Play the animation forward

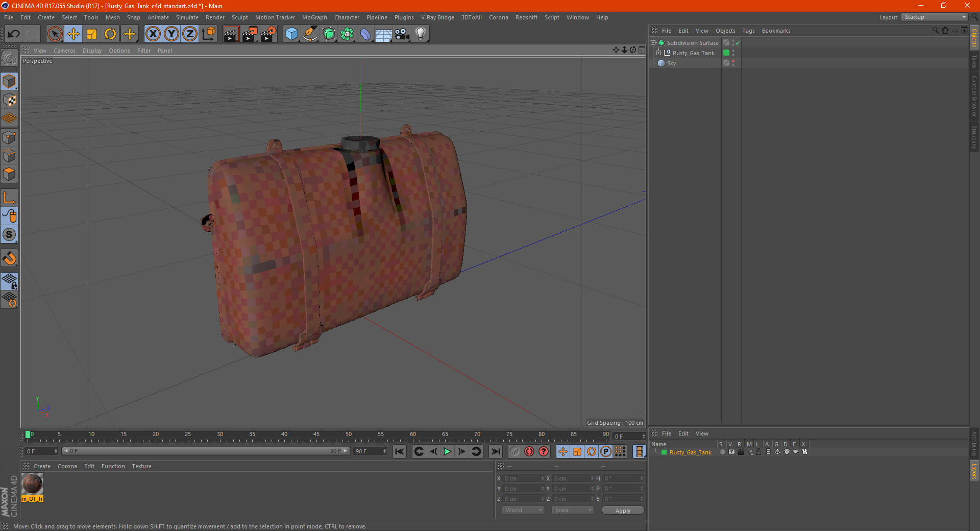click(447, 451)
